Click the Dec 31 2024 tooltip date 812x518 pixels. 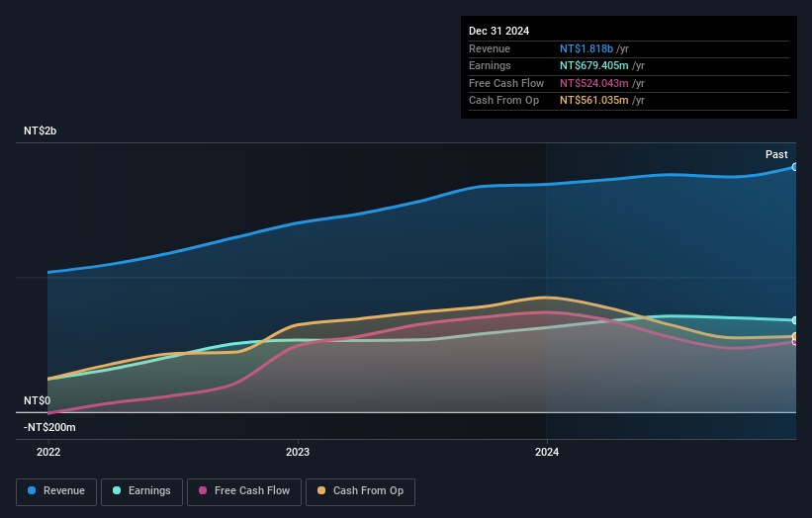(498, 31)
